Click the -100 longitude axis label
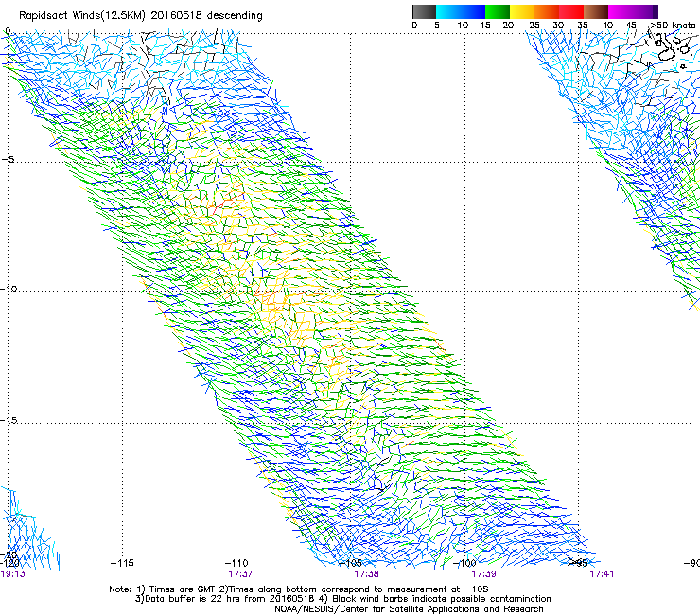700x615 pixels. click(x=464, y=563)
